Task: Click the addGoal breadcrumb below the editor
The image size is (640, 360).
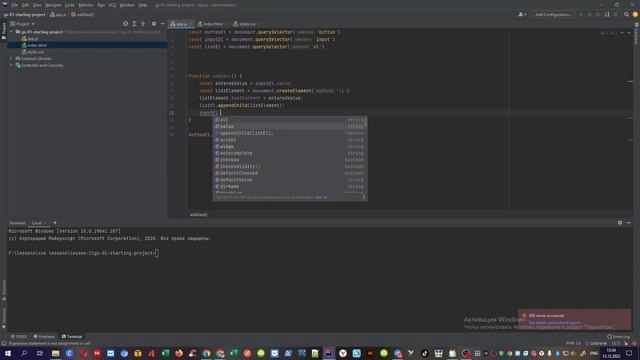Action: point(198,214)
